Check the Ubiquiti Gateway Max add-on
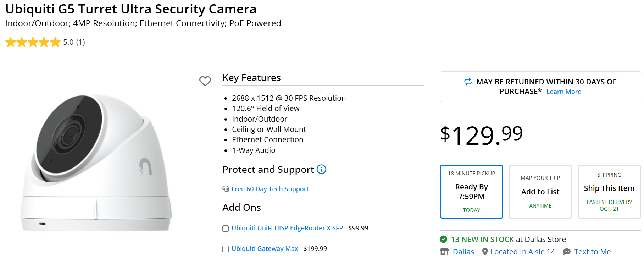Viewport: 644px width, 264px height. pos(226,249)
